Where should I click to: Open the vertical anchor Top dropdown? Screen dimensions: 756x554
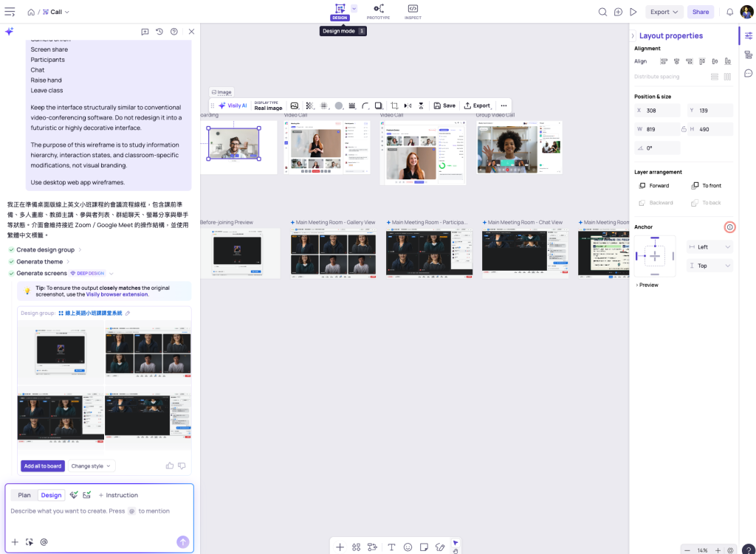click(709, 266)
